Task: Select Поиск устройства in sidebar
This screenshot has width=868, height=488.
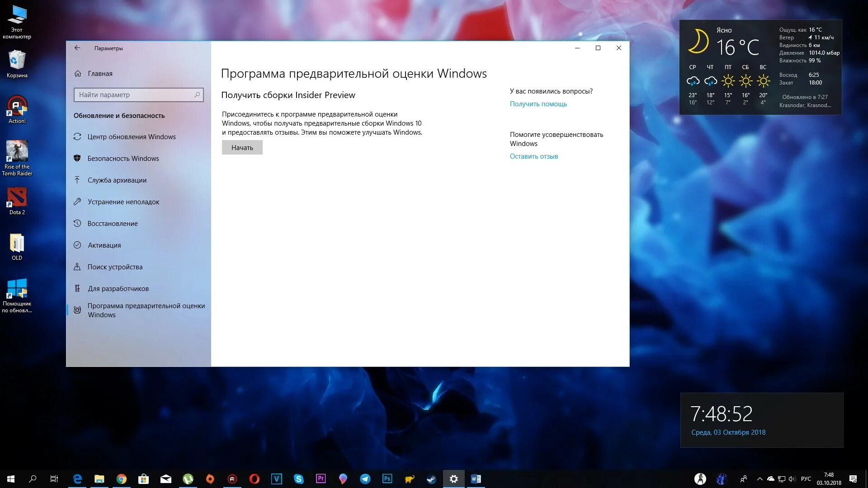Action: coord(115,267)
